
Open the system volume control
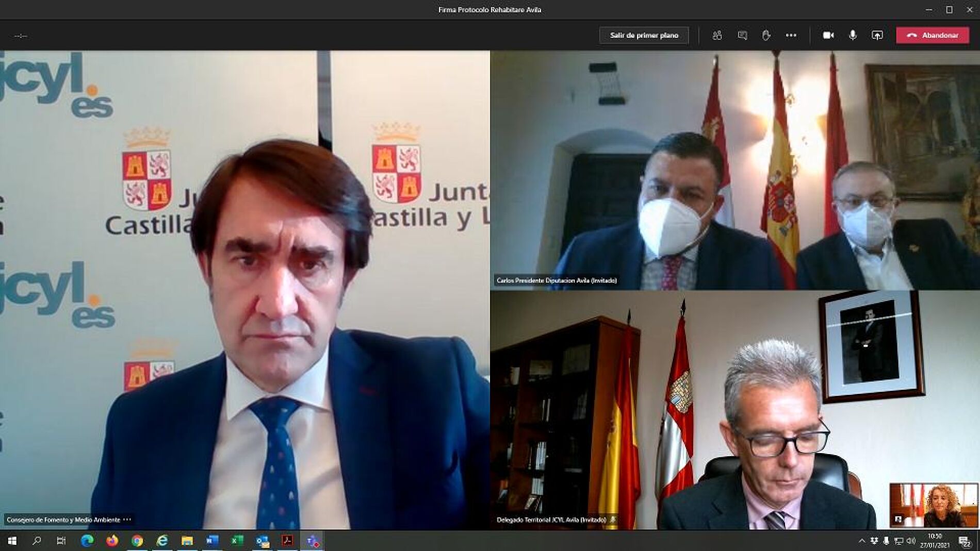911,541
